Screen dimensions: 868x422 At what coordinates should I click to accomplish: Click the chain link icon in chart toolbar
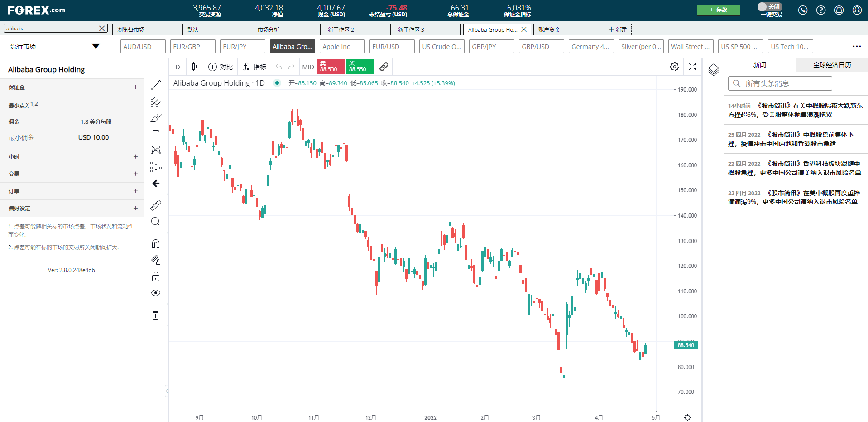(384, 67)
